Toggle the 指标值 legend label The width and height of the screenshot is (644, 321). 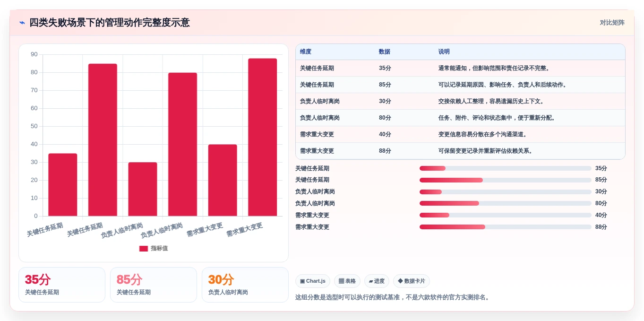159,248
